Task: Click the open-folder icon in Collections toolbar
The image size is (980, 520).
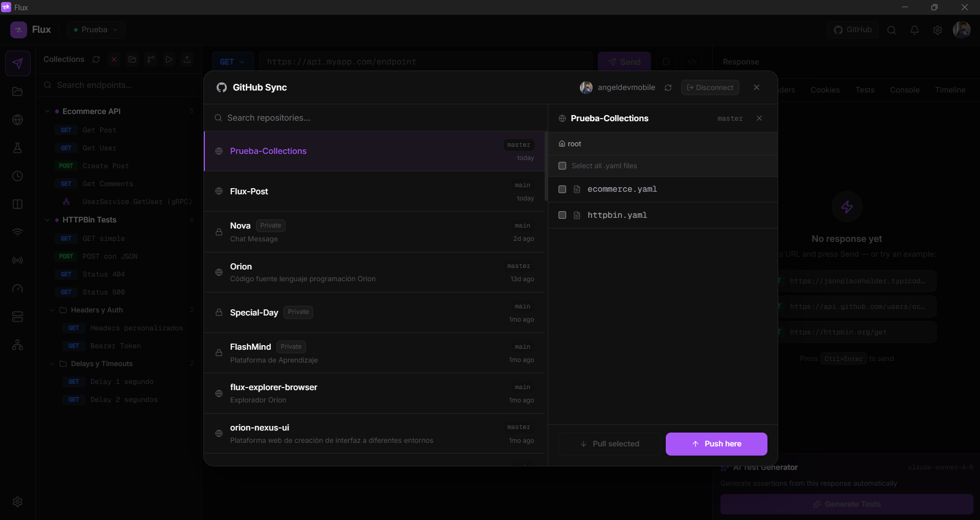Action: [x=132, y=59]
